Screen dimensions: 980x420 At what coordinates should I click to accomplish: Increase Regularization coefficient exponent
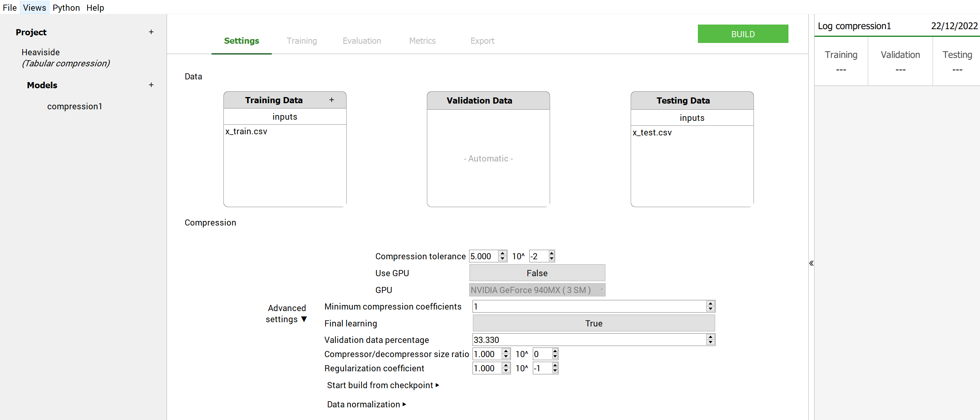[x=555, y=365]
